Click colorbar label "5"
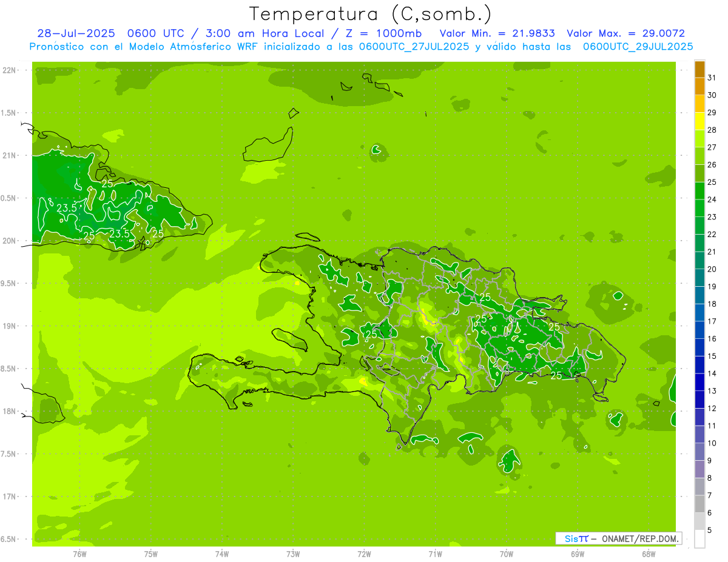Image resolution: width=728 pixels, height=562 pixels. click(x=709, y=530)
